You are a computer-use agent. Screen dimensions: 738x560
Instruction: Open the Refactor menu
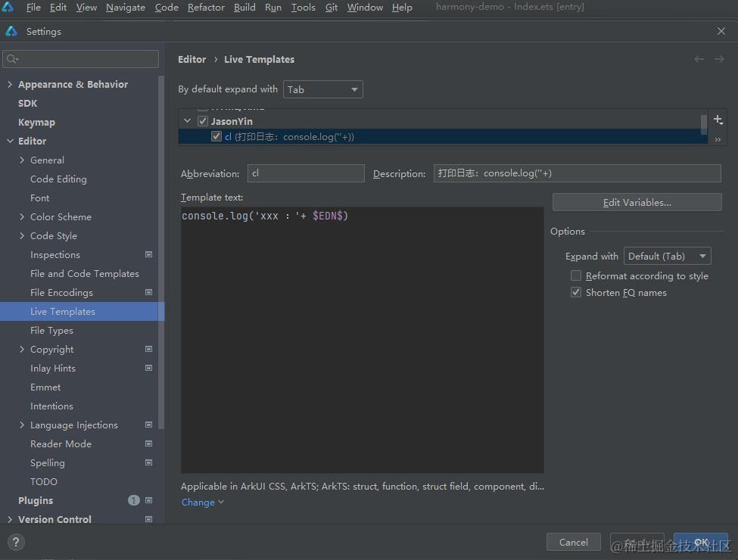point(206,7)
